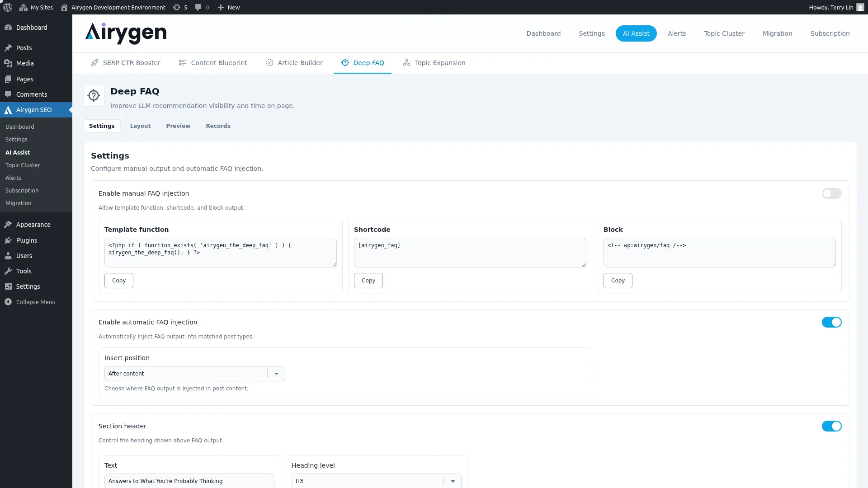Click into the Template function code textarea
This screenshot has width=868, height=488.
(221, 253)
